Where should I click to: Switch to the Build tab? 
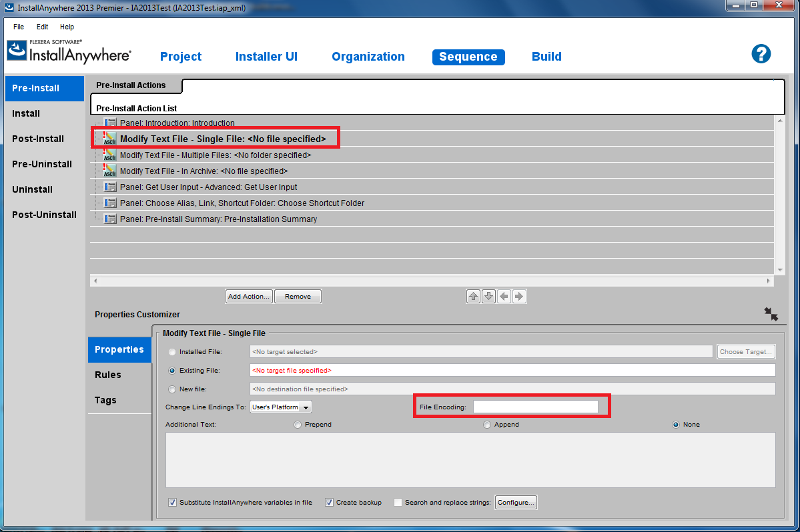point(546,57)
